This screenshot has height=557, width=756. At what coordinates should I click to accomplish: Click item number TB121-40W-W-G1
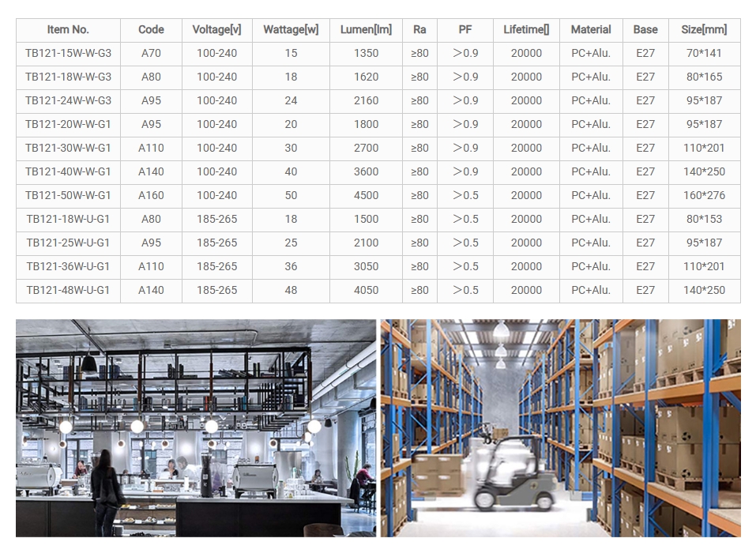pos(68,171)
